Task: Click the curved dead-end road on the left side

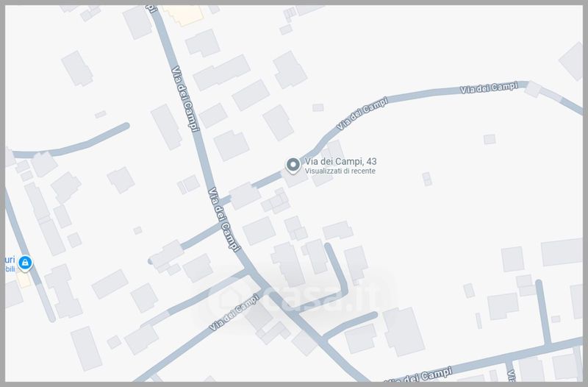Action: 71,143
